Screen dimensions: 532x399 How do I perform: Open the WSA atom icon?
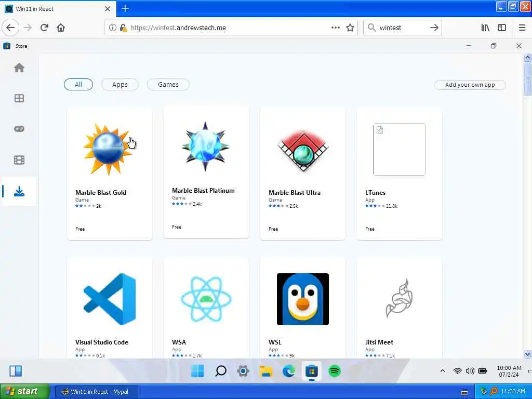(x=206, y=299)
